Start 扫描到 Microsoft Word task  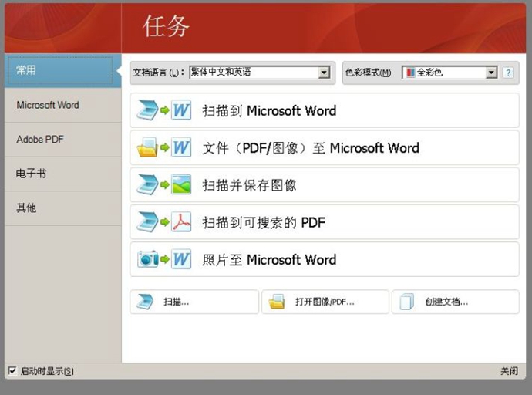(325, 110)
